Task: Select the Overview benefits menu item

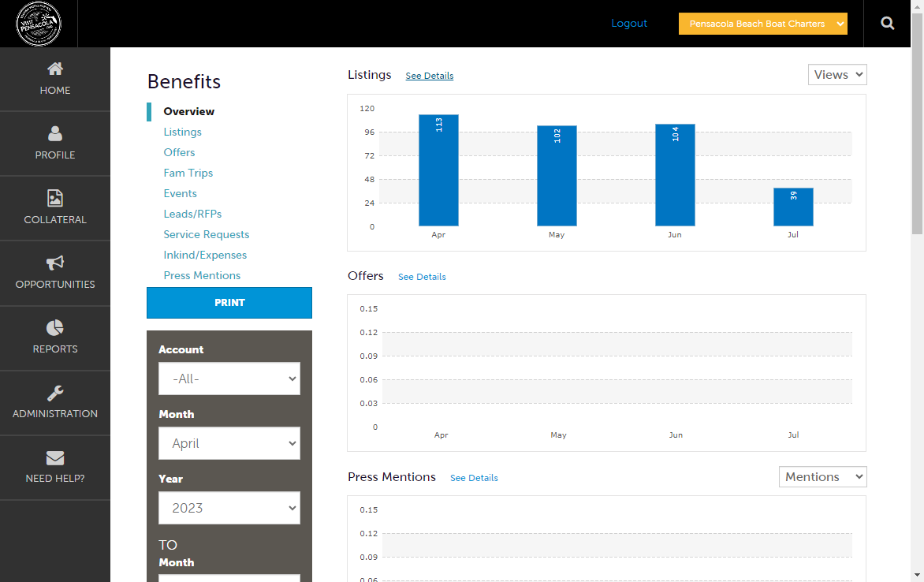Action: pos(188,111)
